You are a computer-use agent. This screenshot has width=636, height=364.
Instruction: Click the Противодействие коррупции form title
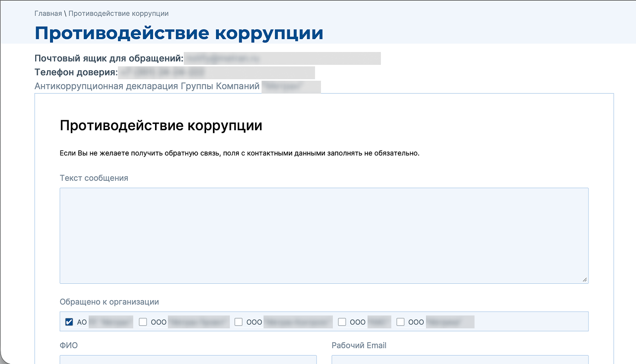point(160,125)
